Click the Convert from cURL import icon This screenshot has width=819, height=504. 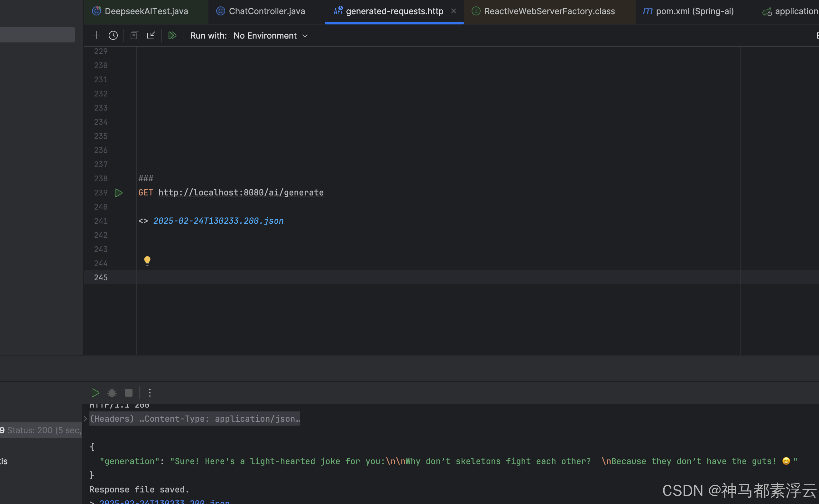tap(151, 35)
